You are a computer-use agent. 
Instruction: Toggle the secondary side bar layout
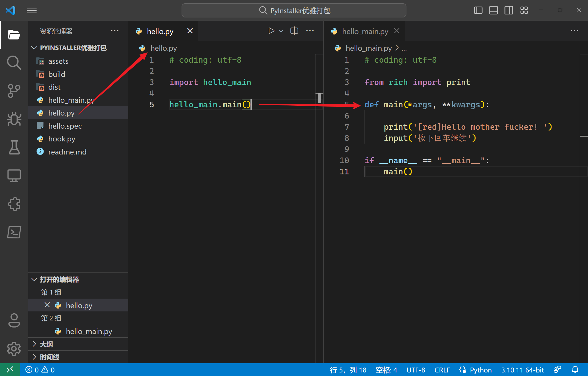509,10
